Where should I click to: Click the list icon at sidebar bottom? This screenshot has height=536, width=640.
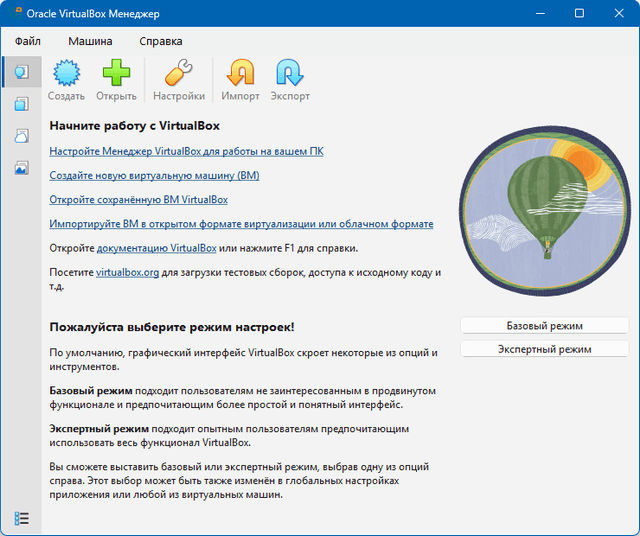click(21, 518)
